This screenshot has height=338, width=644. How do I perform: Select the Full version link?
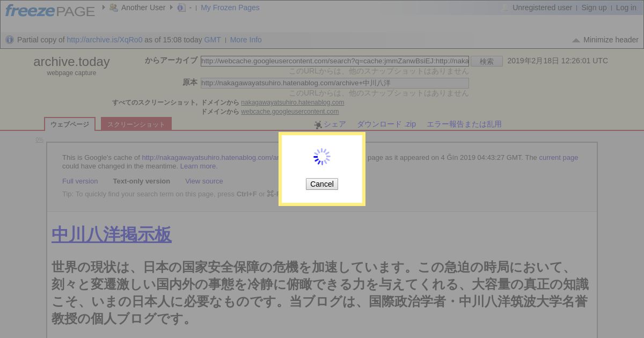coord(80,181)
